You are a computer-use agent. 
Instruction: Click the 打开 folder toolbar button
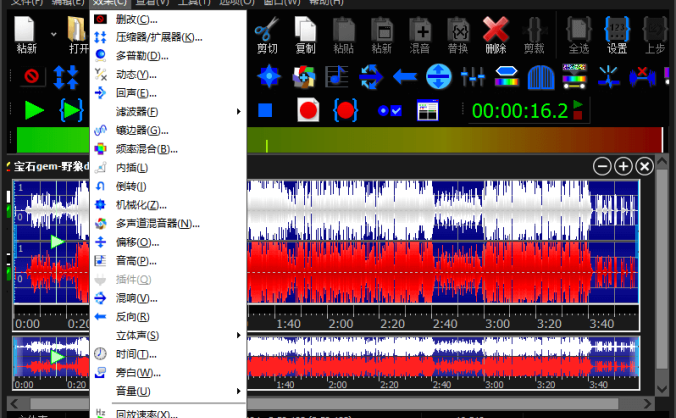tap(77, 34)
